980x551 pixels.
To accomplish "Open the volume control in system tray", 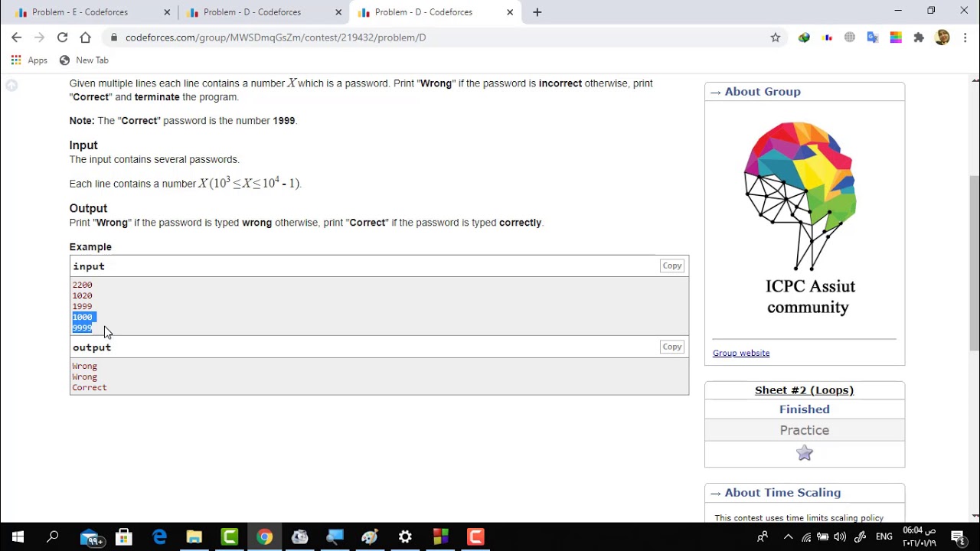I will [841, 536].
